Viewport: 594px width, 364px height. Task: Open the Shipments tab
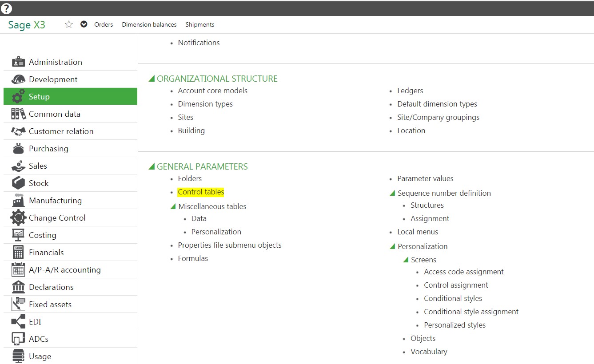tap(199, 24)
